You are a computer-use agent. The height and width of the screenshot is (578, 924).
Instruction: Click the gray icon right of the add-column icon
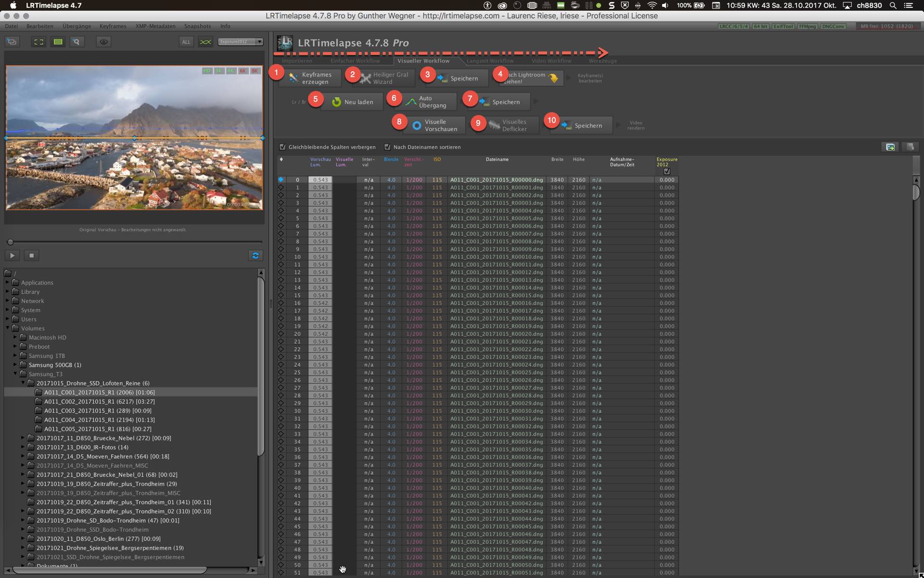click(x=910, y=147)
